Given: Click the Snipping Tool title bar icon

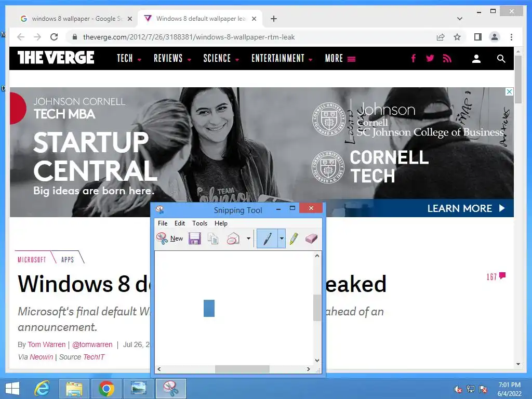Looking at the screenshot, I should point(160,210).
